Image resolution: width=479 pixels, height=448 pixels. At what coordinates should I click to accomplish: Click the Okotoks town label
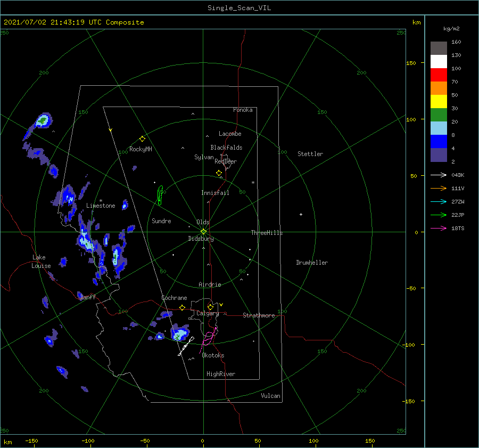(213, 355)
